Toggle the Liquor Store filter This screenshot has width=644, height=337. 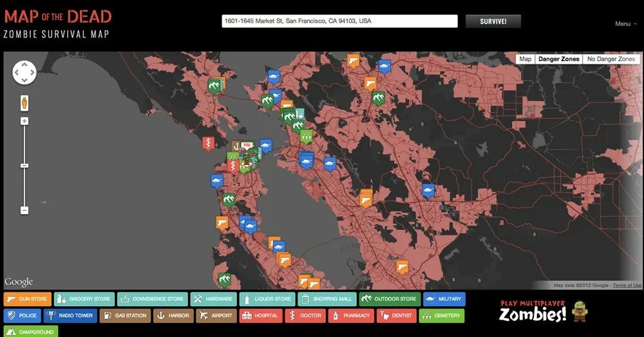(x=267, y=299)
